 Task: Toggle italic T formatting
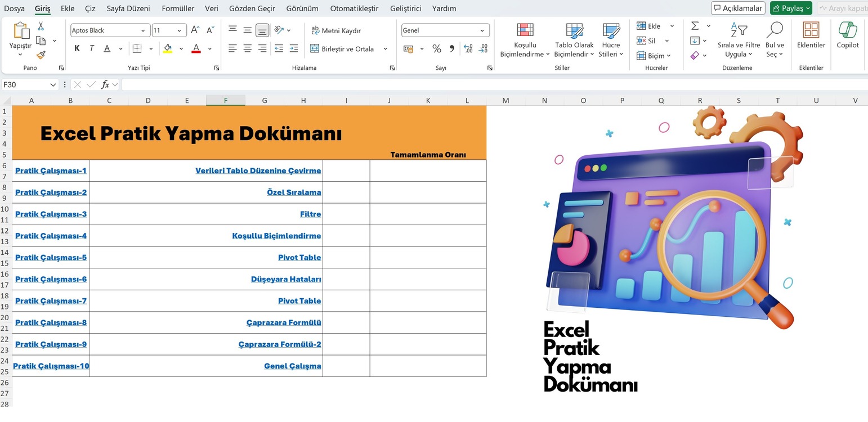(x=92, y=48)
